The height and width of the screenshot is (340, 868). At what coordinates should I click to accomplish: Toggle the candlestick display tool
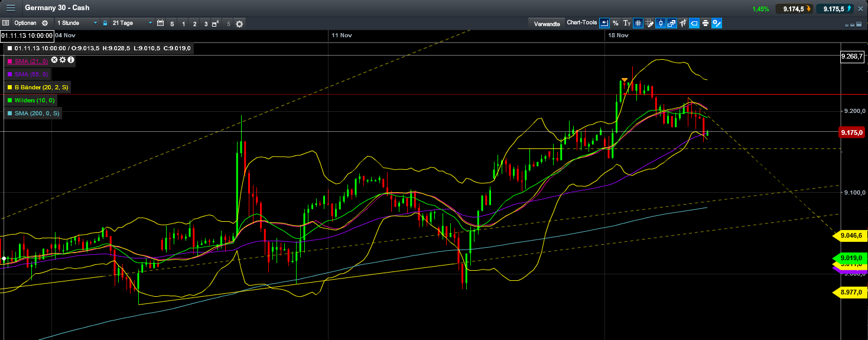click(661, 24)
